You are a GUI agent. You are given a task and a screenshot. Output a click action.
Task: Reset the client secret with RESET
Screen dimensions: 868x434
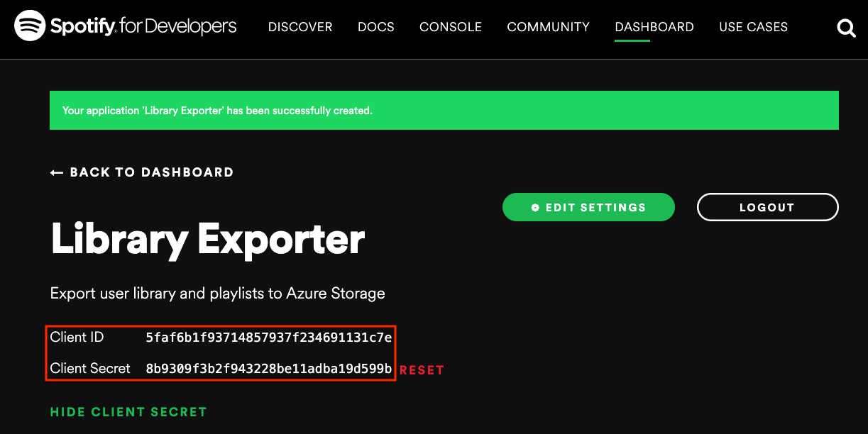pos(422,370)
